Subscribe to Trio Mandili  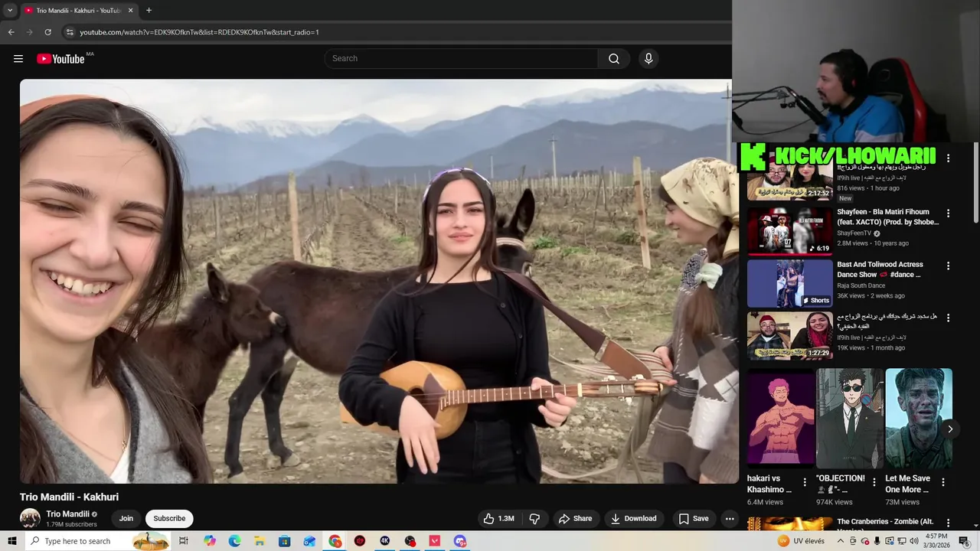point(169,519)
